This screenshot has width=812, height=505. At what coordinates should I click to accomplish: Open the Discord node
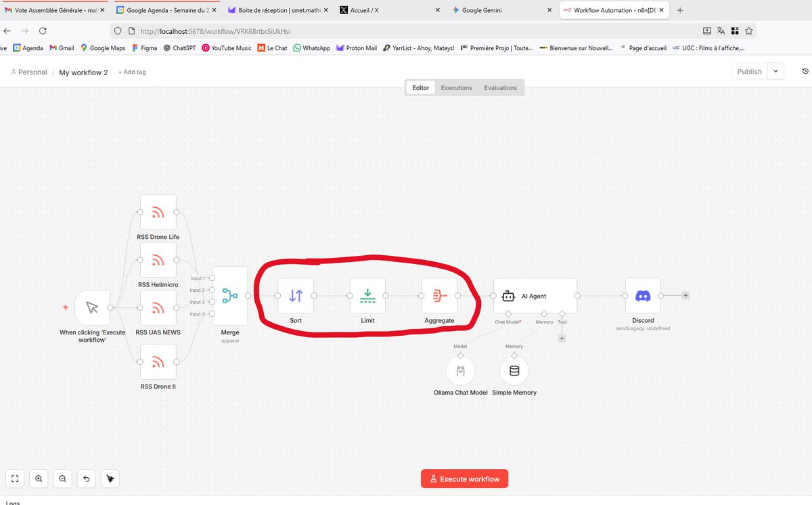tap(643, 296)
